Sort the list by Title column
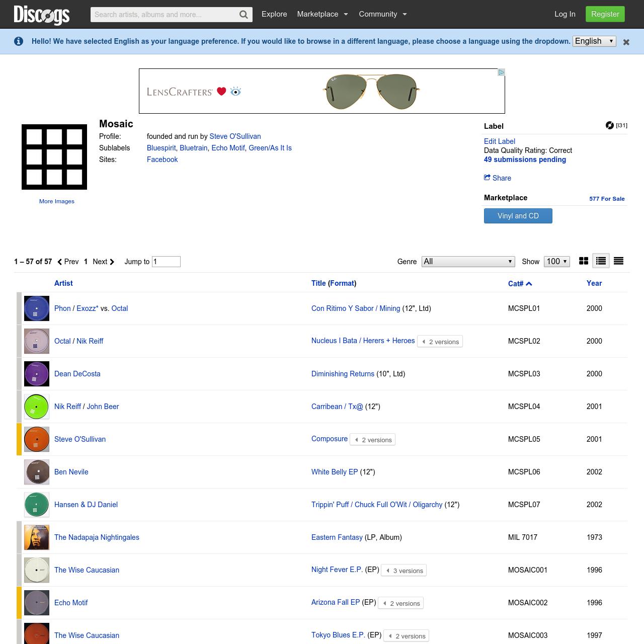Image resolution: width=644 pixels, height=644 pixels. pyautogui.click(x=318, y=283)
